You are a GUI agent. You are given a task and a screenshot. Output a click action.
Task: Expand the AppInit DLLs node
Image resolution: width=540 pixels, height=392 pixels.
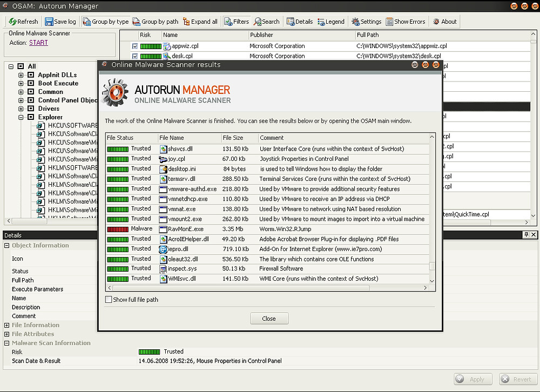coord(21,75)
